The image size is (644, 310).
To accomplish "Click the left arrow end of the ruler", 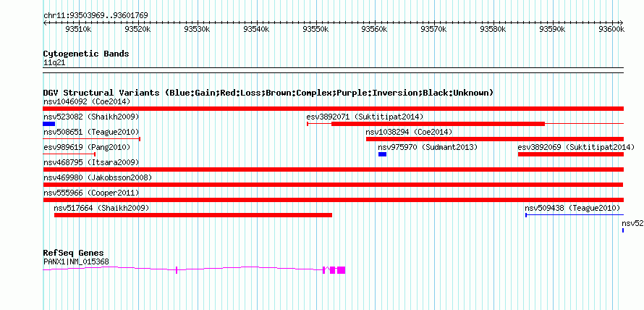I will point(45,22).
